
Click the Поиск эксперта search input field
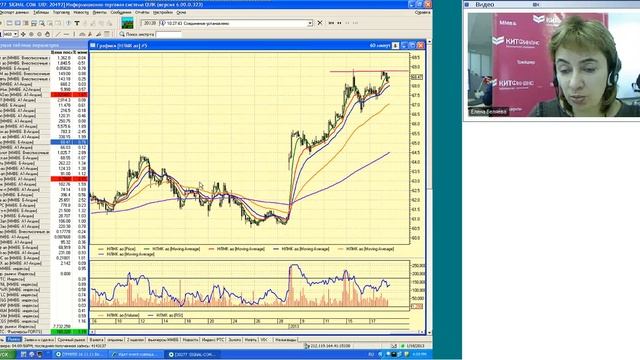169,34
